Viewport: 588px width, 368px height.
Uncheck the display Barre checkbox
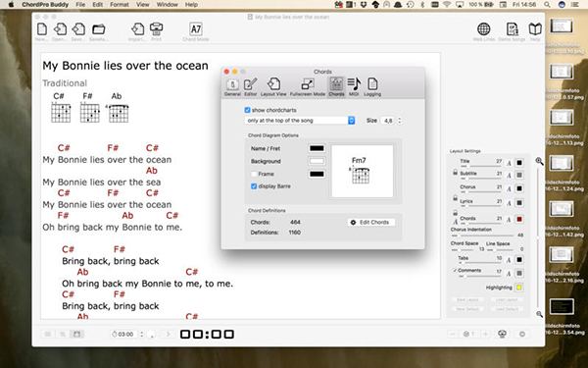(254, 186)
